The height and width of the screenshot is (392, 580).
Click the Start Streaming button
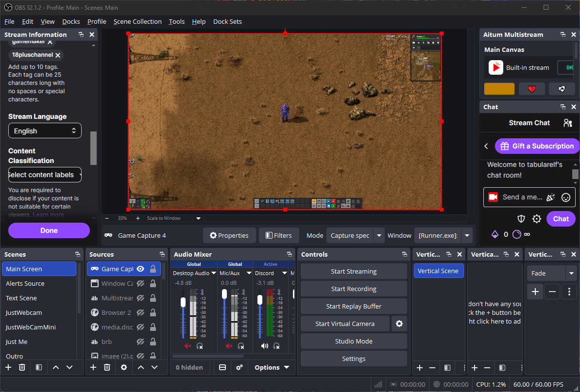pyautogui.click(x=354, y=271)
